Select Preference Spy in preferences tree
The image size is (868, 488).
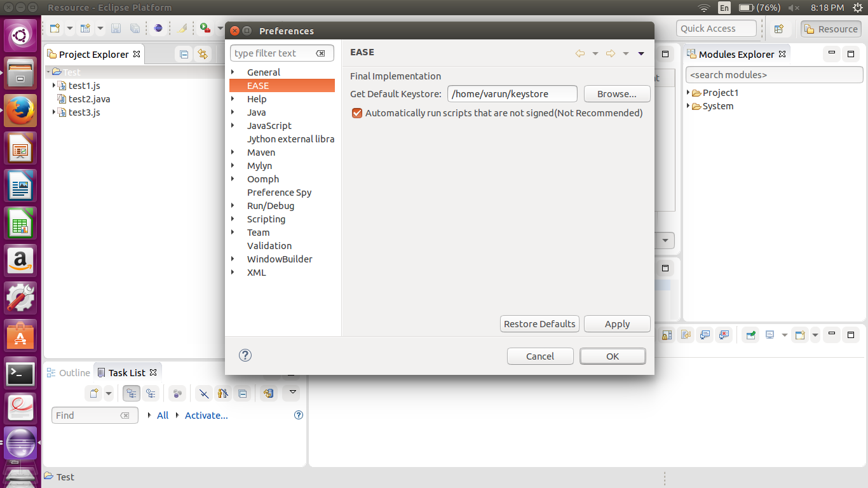point(279,193)
